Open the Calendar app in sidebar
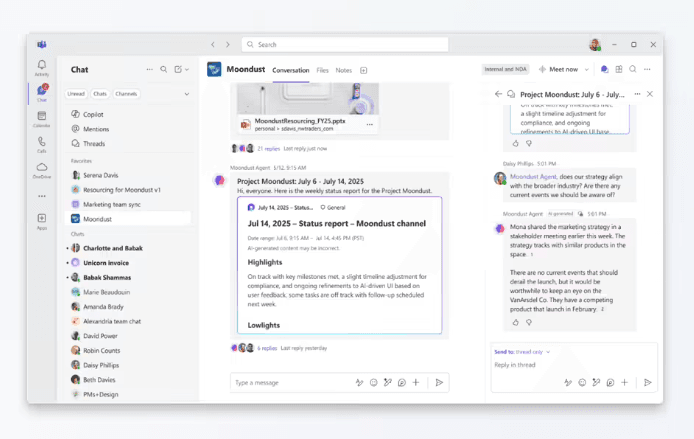Image resolution: width=694 pixels, height=439 pixels. click(x=42, y=119)
